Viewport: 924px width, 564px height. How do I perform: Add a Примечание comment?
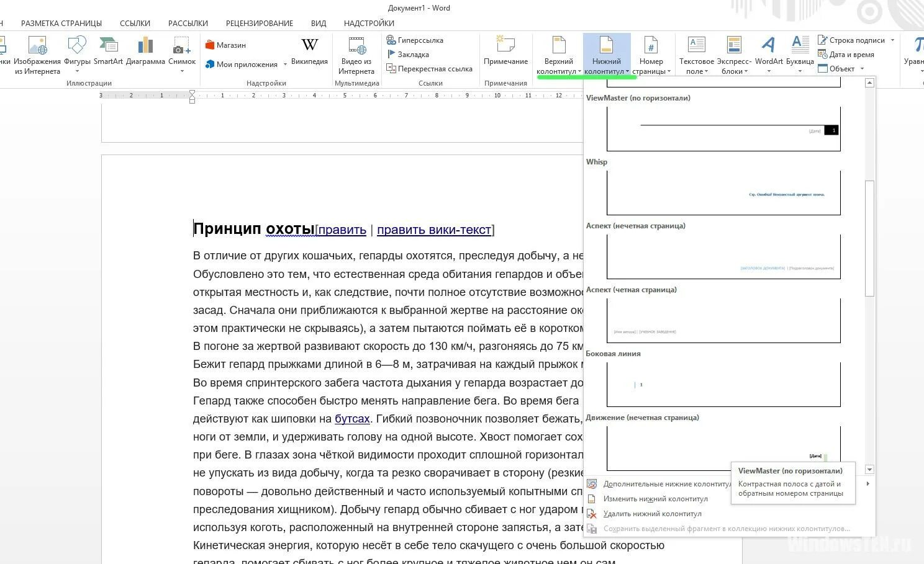[505, 51]
